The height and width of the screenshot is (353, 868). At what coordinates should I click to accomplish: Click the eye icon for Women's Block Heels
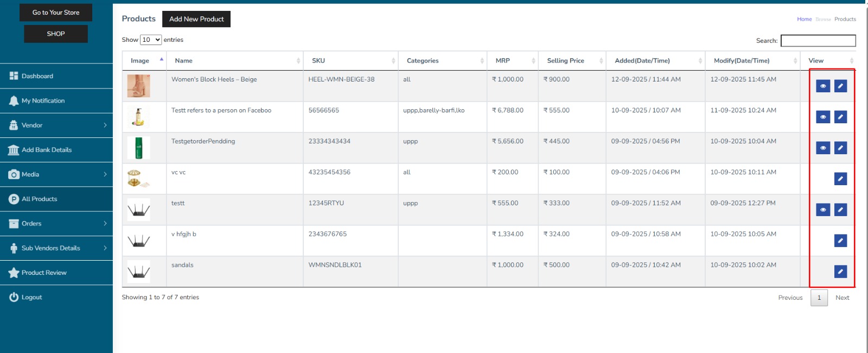coord(823,86)
